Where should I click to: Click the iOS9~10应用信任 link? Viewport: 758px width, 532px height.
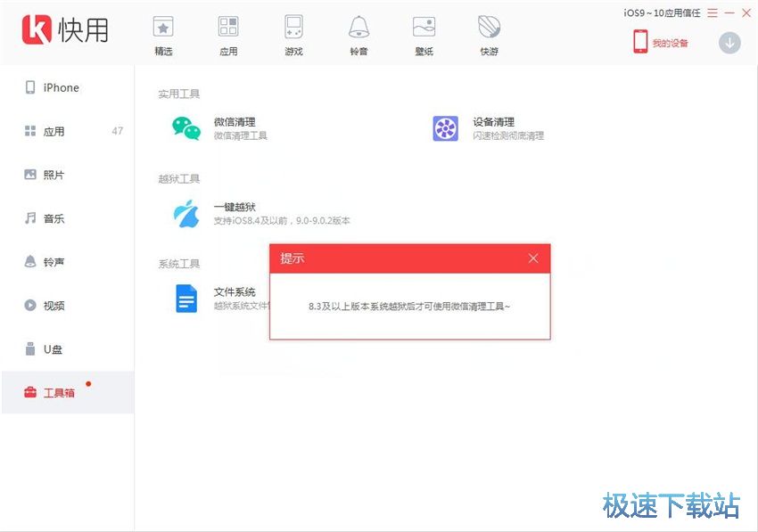coord(662,13)
